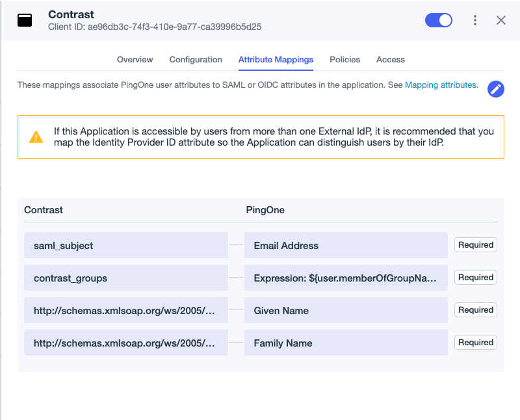
Task: Click the PingOne column header
Action: [265, 210]
